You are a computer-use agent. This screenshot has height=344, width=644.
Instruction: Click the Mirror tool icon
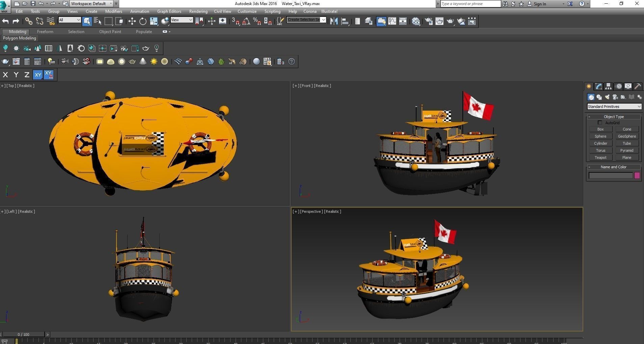tap(334, 21)
